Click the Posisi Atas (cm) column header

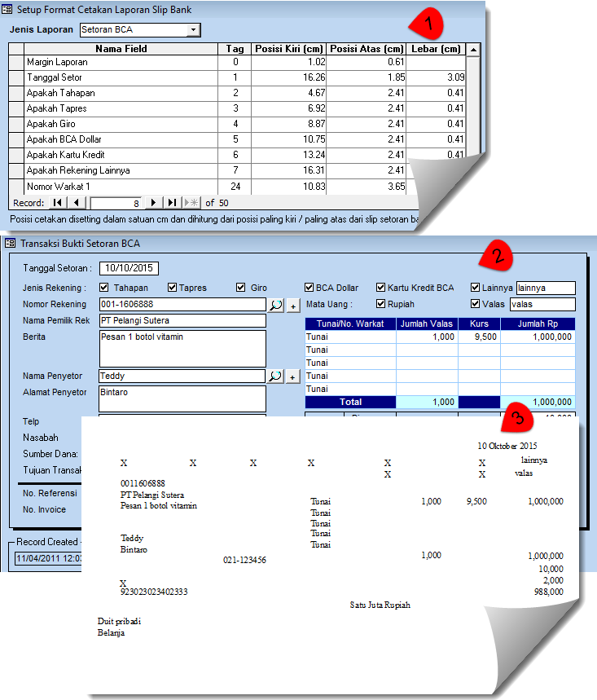(x=367, y=49)
